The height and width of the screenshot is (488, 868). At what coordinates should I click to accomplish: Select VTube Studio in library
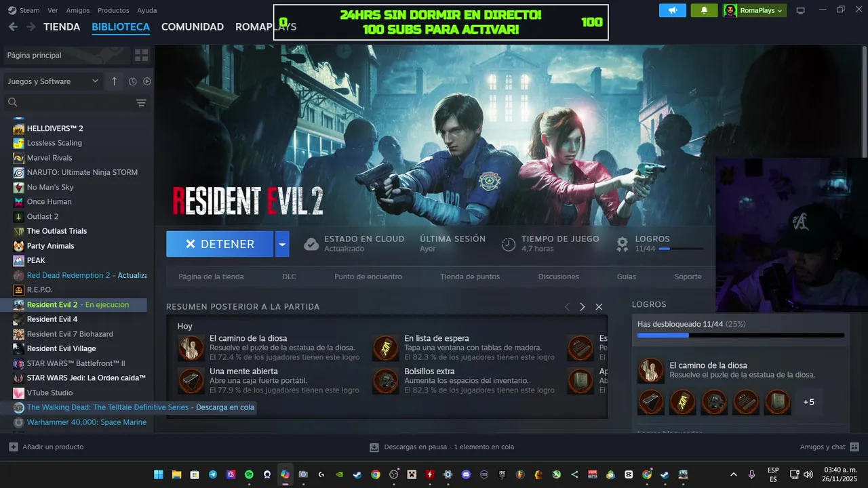click(50, 392)
